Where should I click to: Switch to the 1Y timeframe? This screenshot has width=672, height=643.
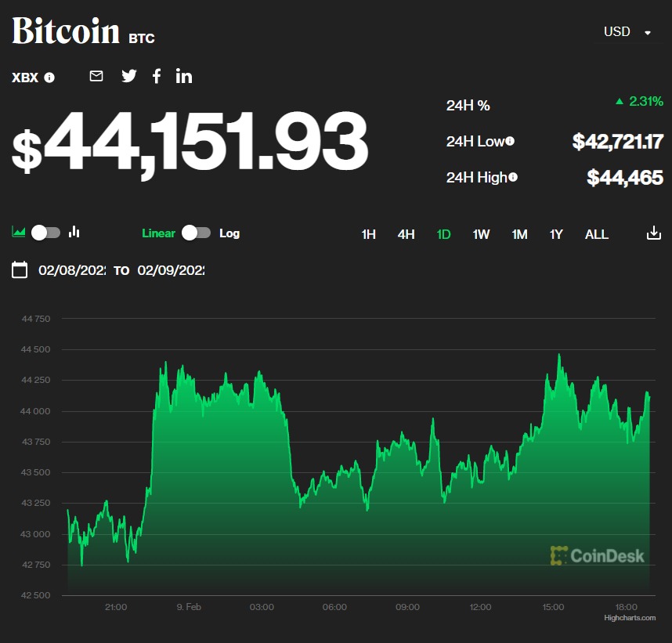[x=555, y=234]
